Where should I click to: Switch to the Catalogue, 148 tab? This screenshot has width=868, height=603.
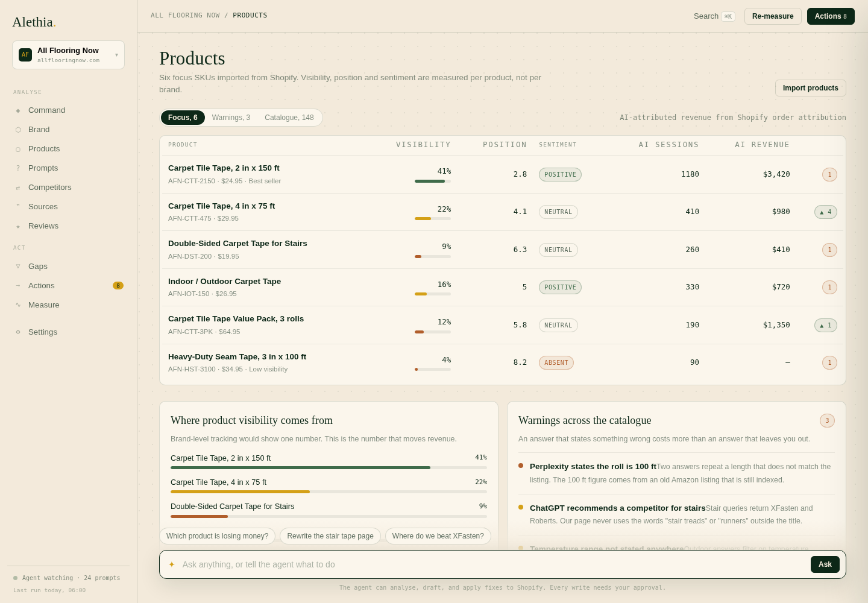pos(289,118)
